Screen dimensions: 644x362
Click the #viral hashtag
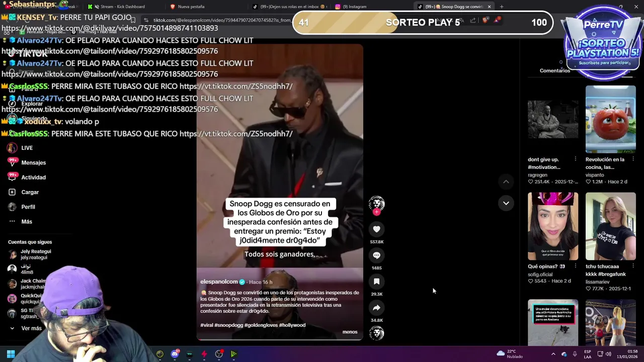206,325
